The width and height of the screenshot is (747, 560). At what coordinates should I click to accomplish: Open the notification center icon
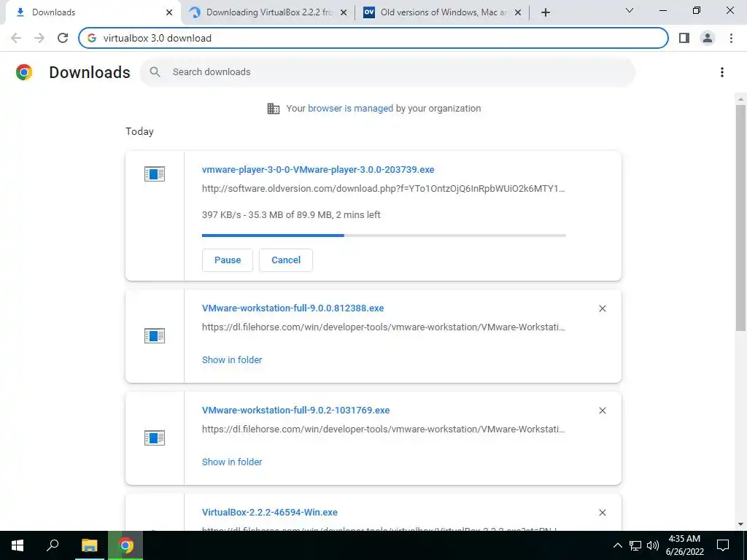click(723, 545)
